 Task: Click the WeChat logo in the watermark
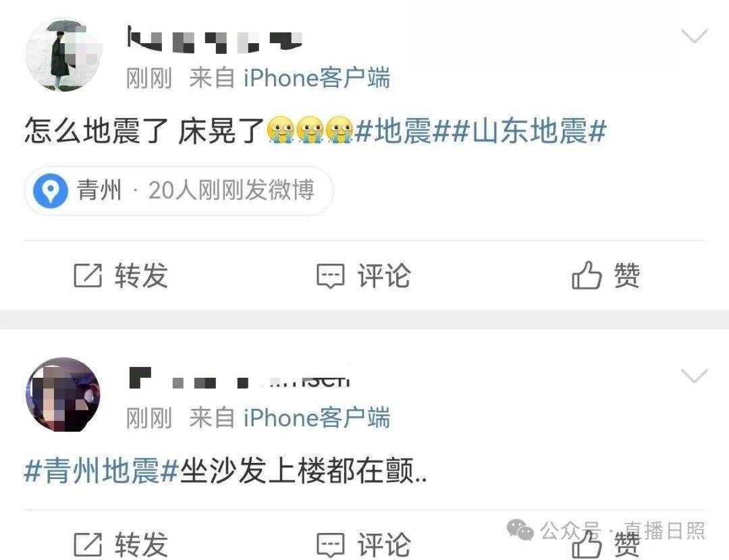[x=520, y=530]
